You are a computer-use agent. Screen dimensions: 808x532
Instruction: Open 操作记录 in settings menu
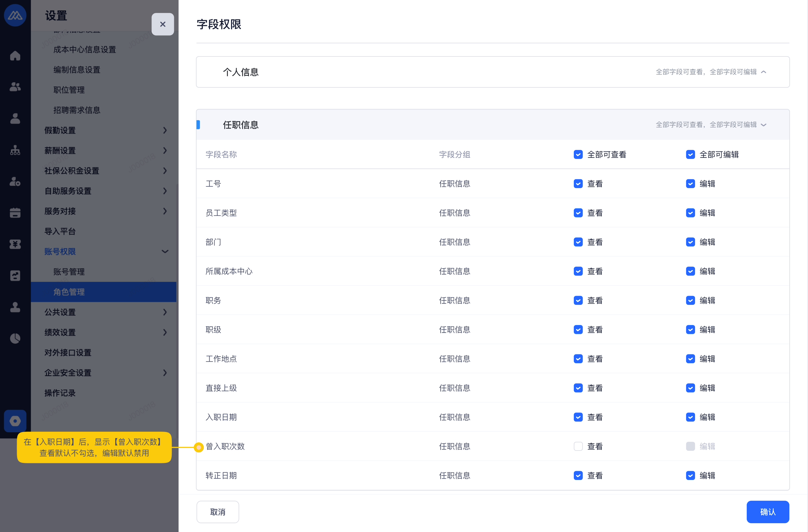60,393
